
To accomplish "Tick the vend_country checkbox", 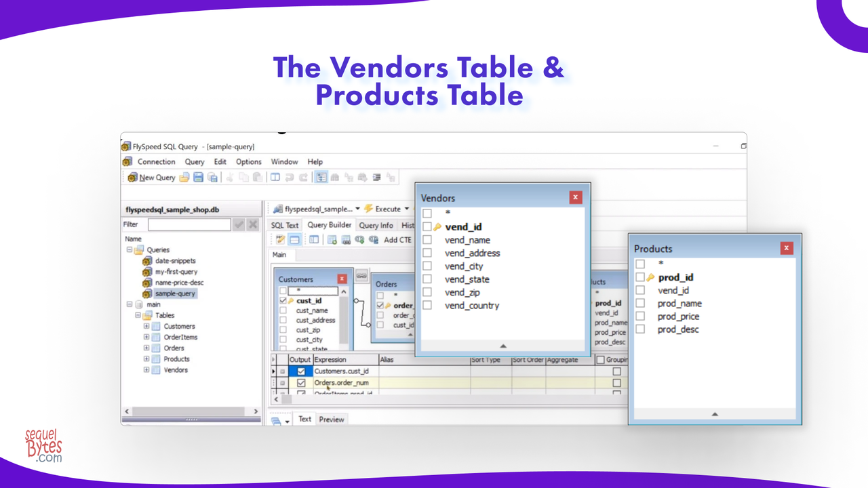I will tap(427, 306).
